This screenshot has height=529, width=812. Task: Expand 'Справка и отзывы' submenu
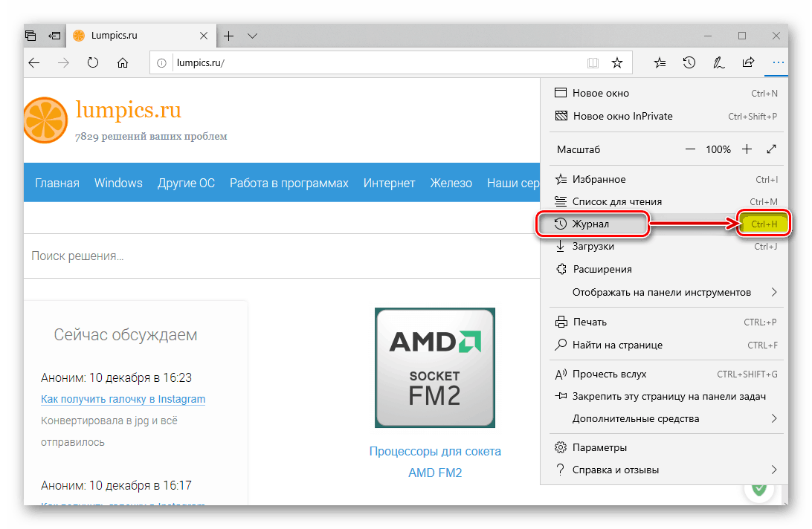[x=774, y=470]
